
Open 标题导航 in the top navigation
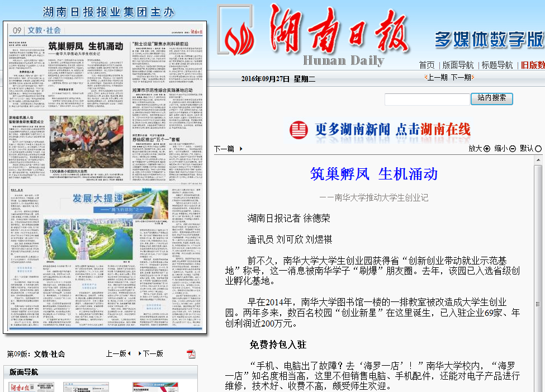pyautogui.click(x=497, y=65)
